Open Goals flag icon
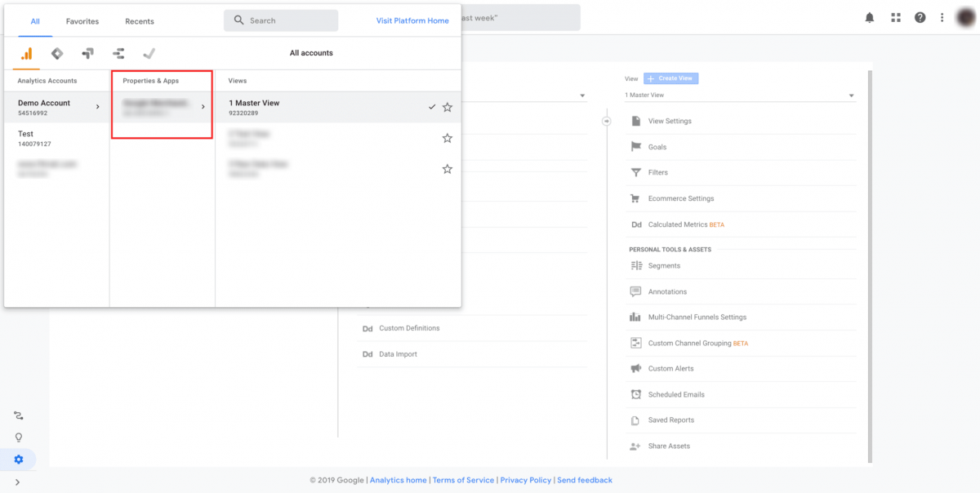The height and width of the screenshot is (493, 980). coord(635,147)
